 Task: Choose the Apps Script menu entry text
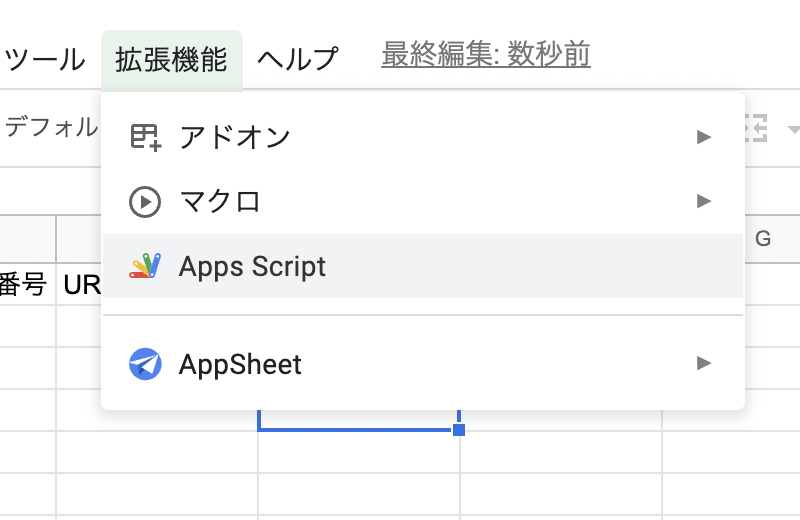[252, 266]
